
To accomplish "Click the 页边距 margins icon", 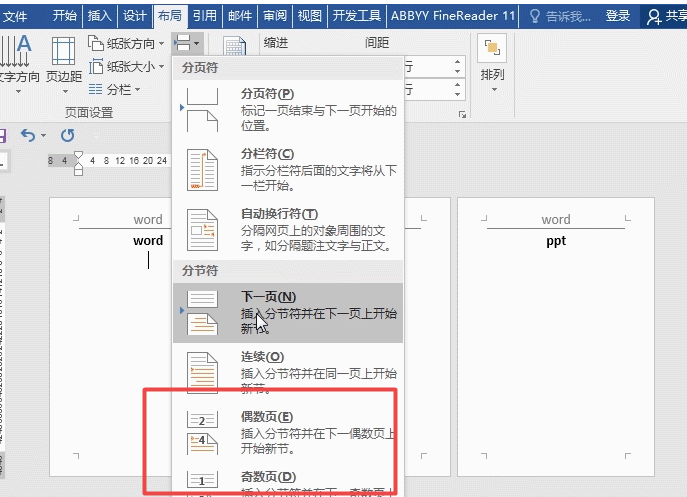I will 64,51.
